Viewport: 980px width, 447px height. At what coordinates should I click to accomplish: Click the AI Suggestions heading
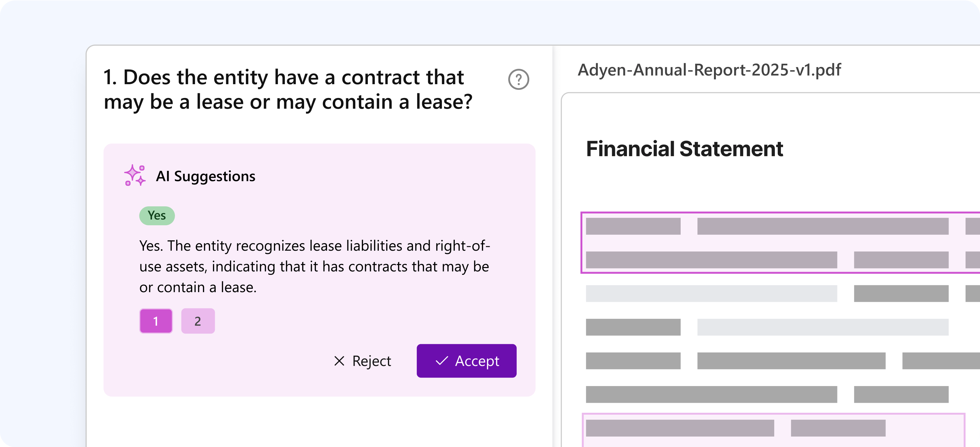click(205, 176)
